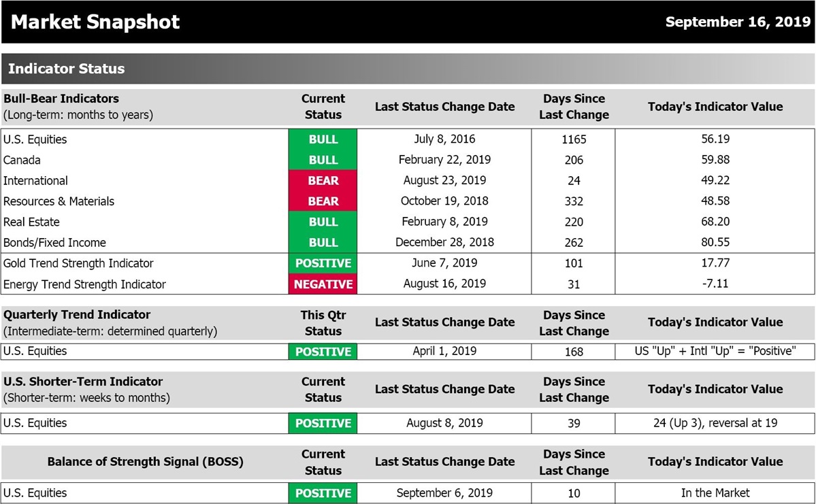
Task: Click the Indicator Status section header
Action: (x=67, y=69)
